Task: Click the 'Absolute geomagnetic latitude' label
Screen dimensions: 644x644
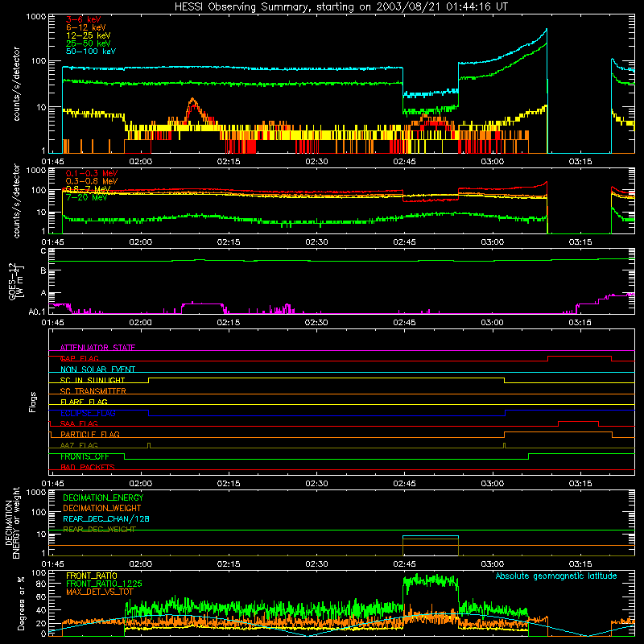Action: point(556,576)
